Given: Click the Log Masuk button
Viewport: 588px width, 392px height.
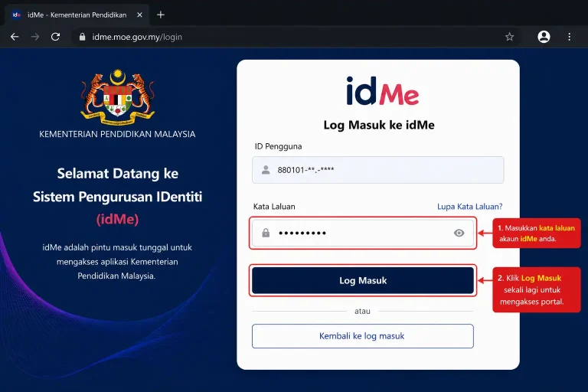Looking at the screenshot, I should tap(363, 280).
